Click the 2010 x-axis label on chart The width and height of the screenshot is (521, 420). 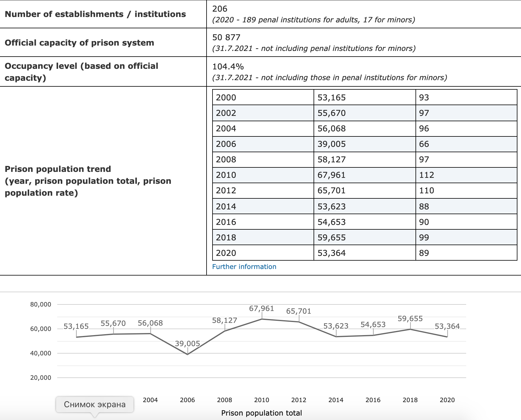tap(261, 400)
